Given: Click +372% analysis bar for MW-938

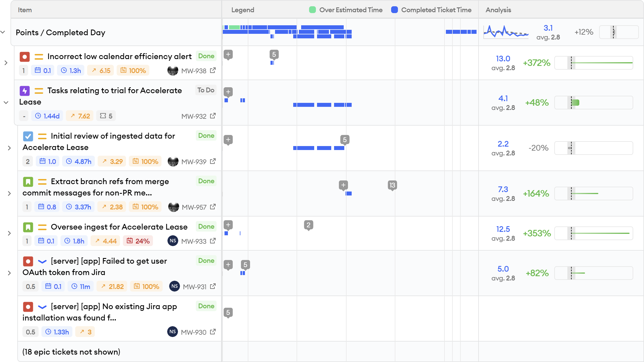Looking at the screenshot, I should coord(594,63).
